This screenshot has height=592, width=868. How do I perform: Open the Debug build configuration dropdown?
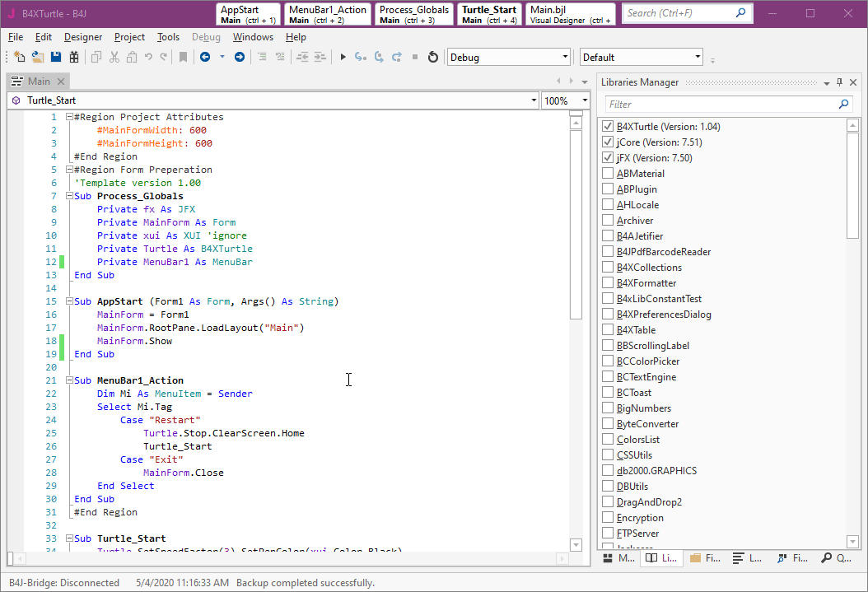pos(565,58)
